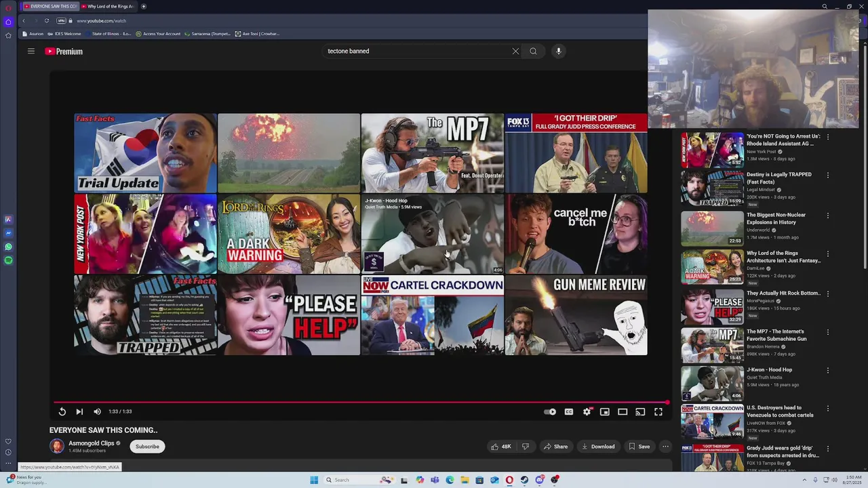
Task: Toggle the autoplay switch in player
Action: 550,411
